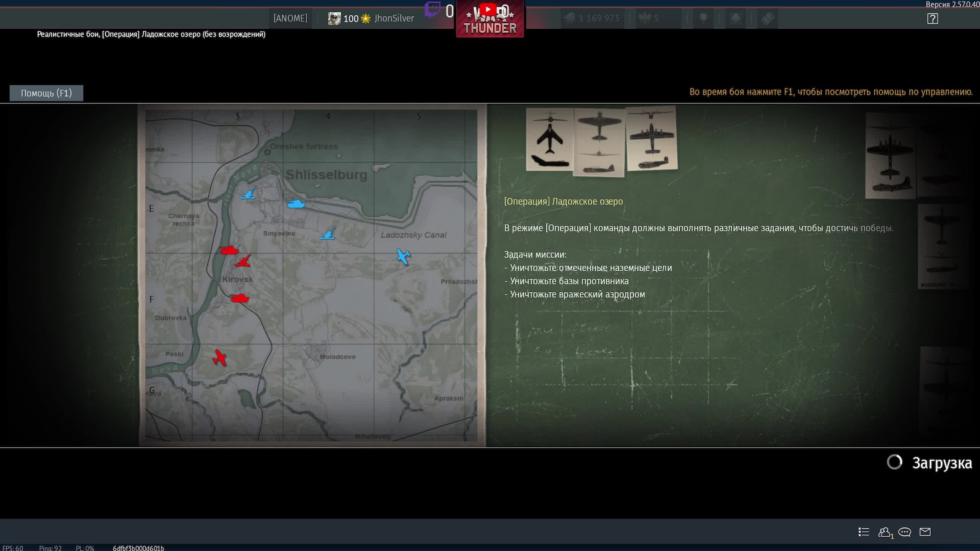Viewport: 980px width, 551px height.
Task: Click the red tank marker south of Kirovsk
Action: point(240,298)
